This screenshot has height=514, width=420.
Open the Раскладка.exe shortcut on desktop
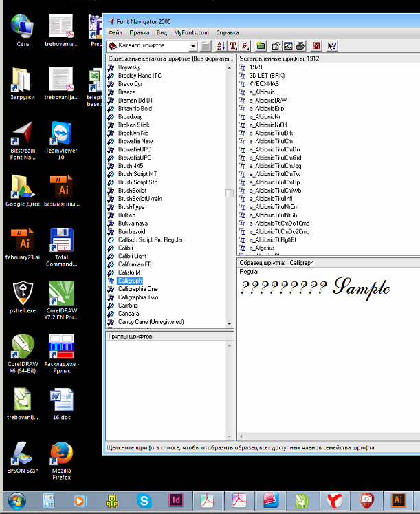pos(61,354)
